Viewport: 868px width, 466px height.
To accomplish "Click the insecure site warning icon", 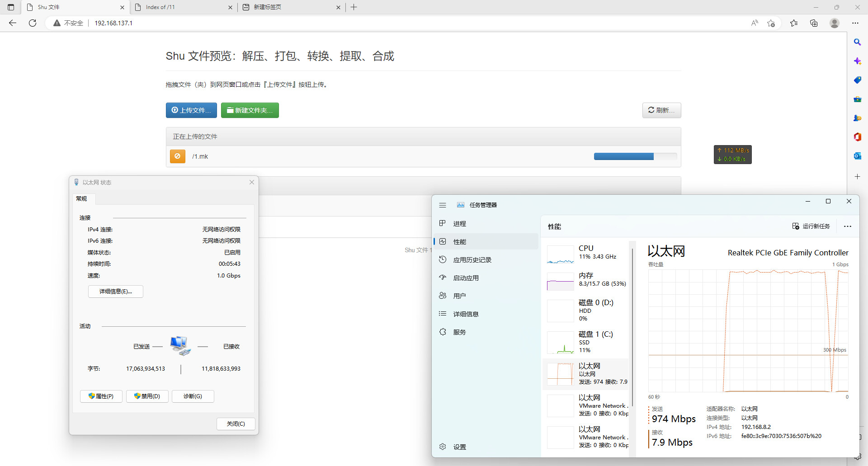I will click(x=57, y=23).
